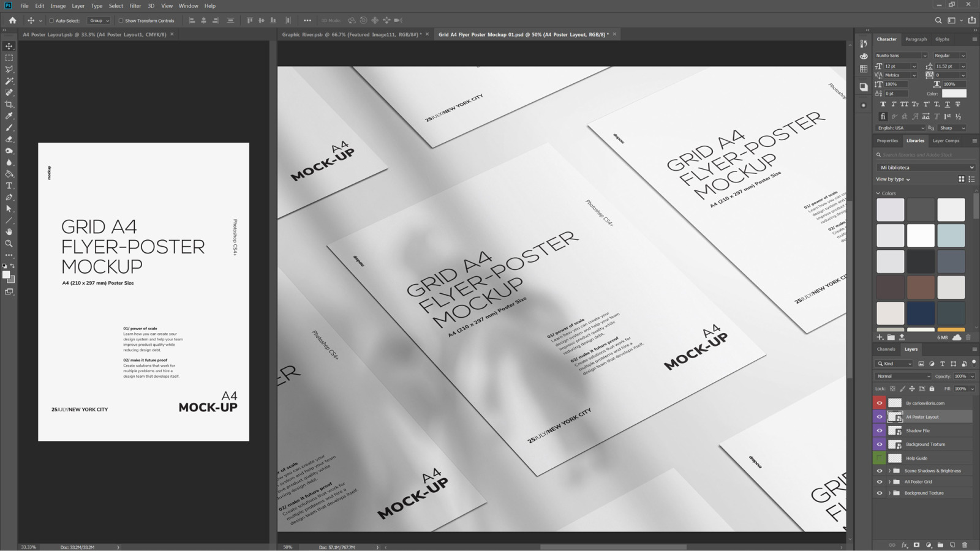Hide the By carlosviloria.com layer
Screen dimensions: 980x551
coord(880,403)
